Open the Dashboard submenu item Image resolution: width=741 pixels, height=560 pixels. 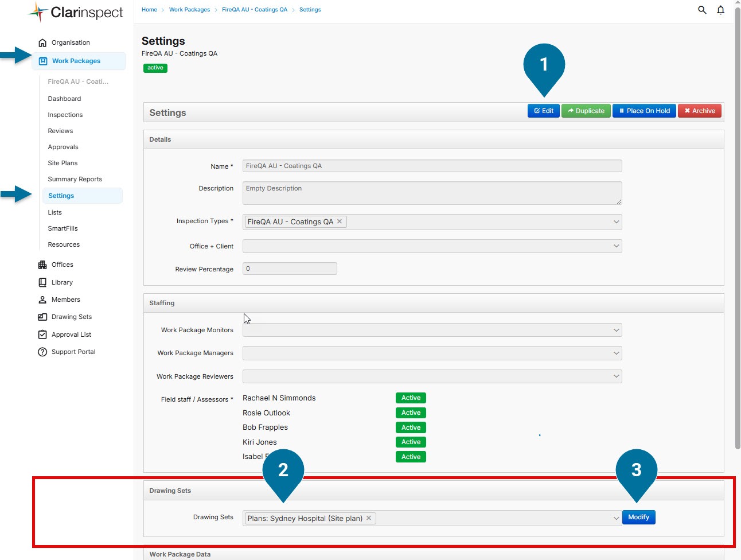coord(64,99)
